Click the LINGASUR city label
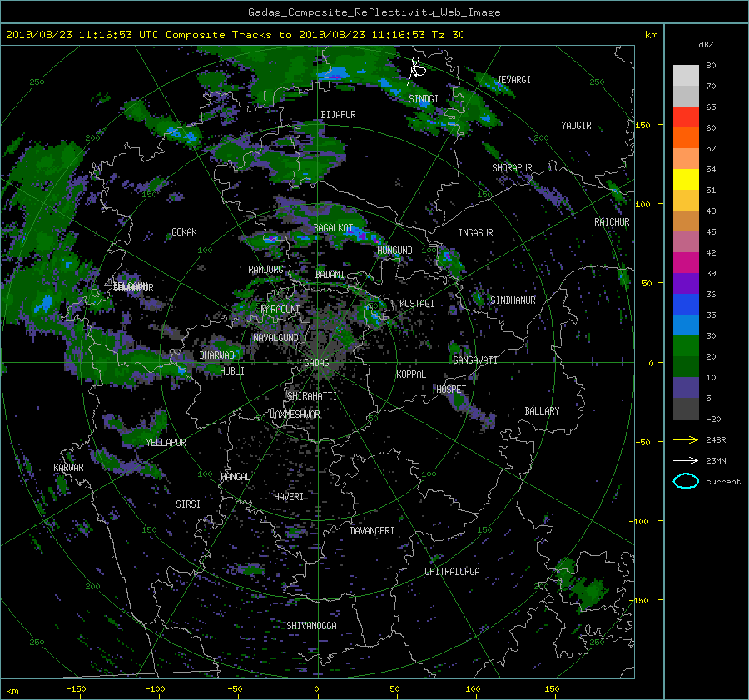The height and width of the screenshot is (700, 749). click(x=473, y=233)
